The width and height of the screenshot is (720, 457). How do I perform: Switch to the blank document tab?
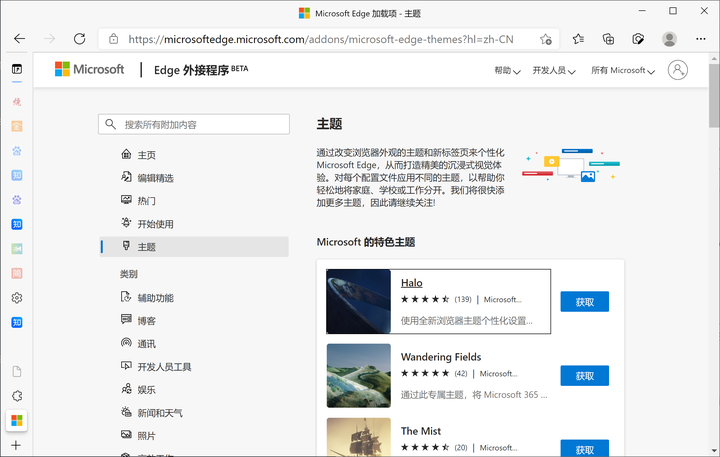point(17,372)
